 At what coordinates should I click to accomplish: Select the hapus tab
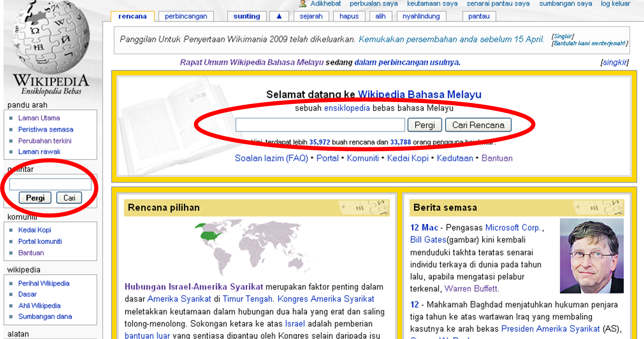pyautogui.click(x=349, y=16)
